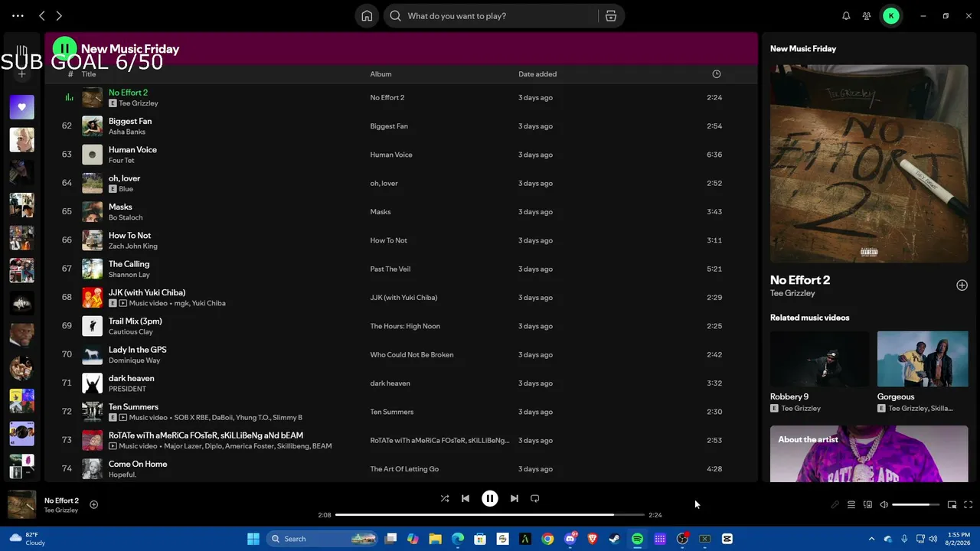
Task: Pause playback in the player bar
Action: point(490,498)
